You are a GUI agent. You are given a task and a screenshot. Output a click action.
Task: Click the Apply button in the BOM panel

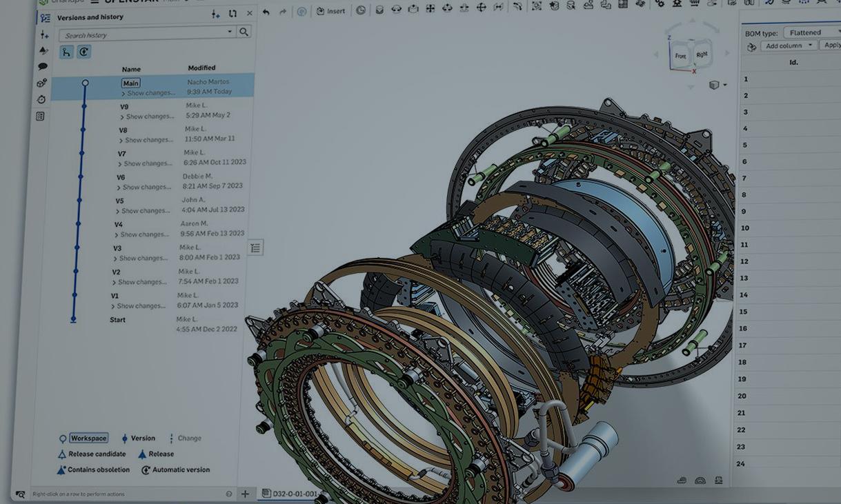832,44
